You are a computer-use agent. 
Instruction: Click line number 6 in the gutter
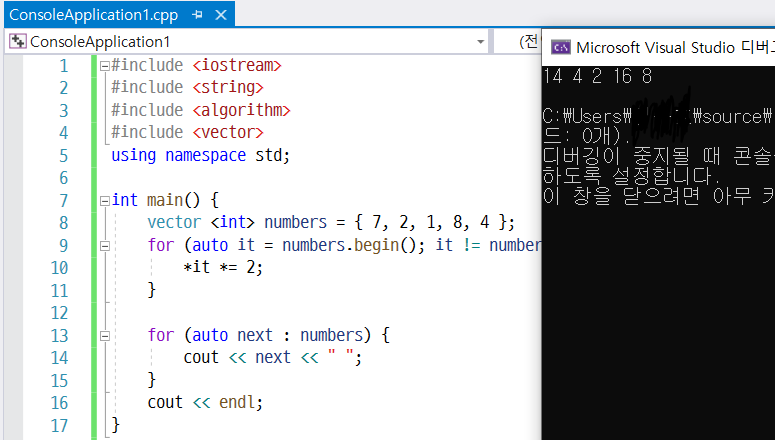tap(64, 178)
